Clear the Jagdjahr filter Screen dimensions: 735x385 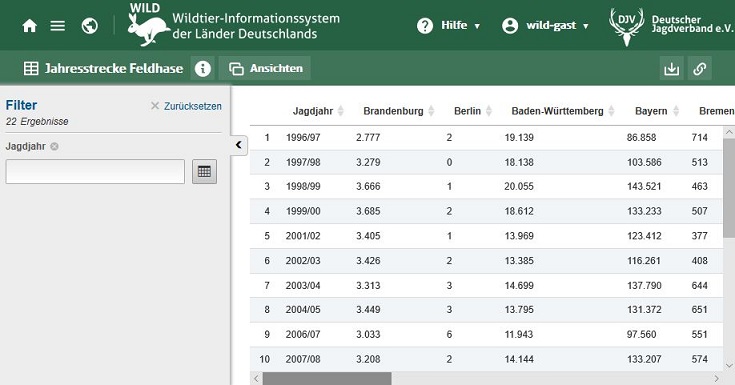coord(54,146)
